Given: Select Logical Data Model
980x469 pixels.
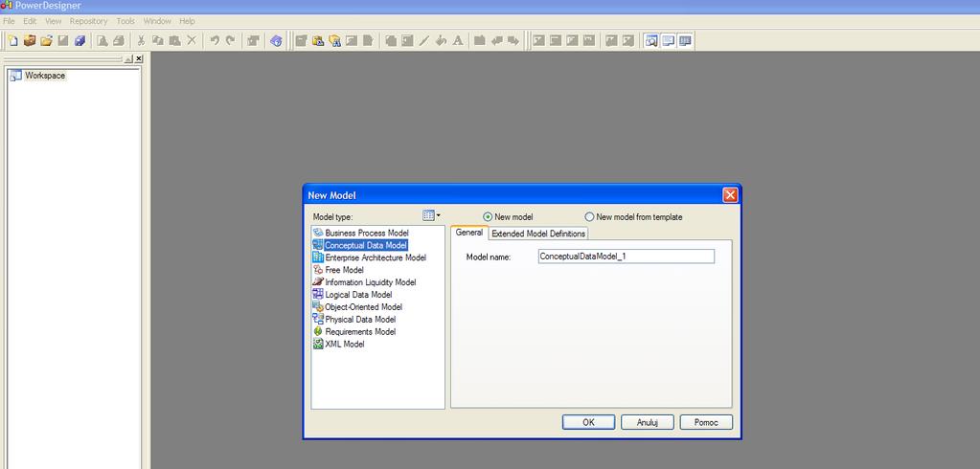Looking at the screenshot, I should pos(353,295).
